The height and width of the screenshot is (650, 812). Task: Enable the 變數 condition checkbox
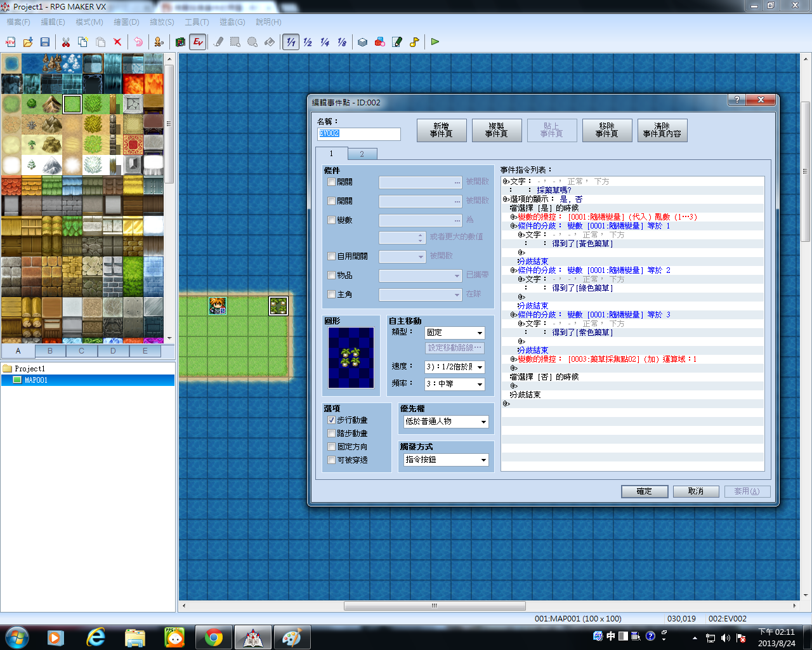pos(331,220)
